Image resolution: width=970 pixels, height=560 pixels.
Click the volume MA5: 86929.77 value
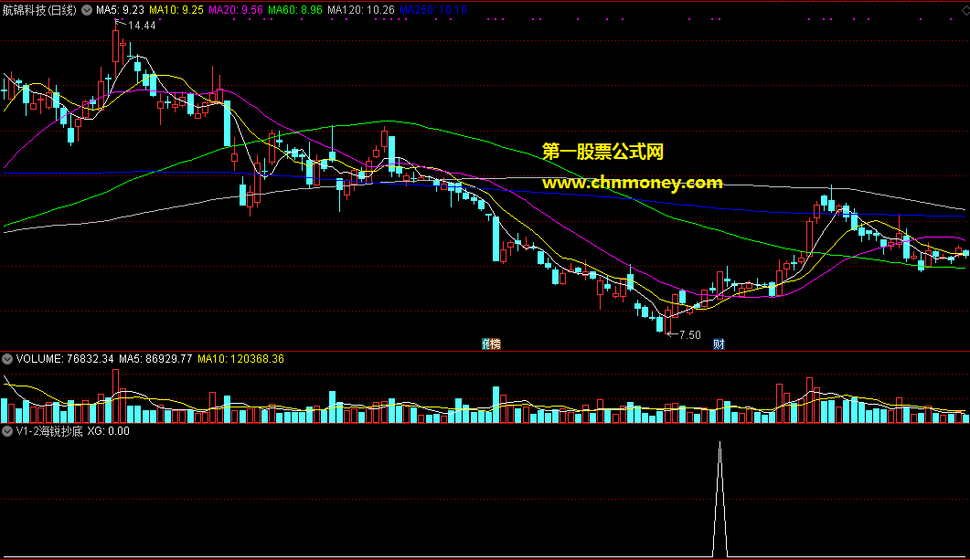(x=155, y=359)
